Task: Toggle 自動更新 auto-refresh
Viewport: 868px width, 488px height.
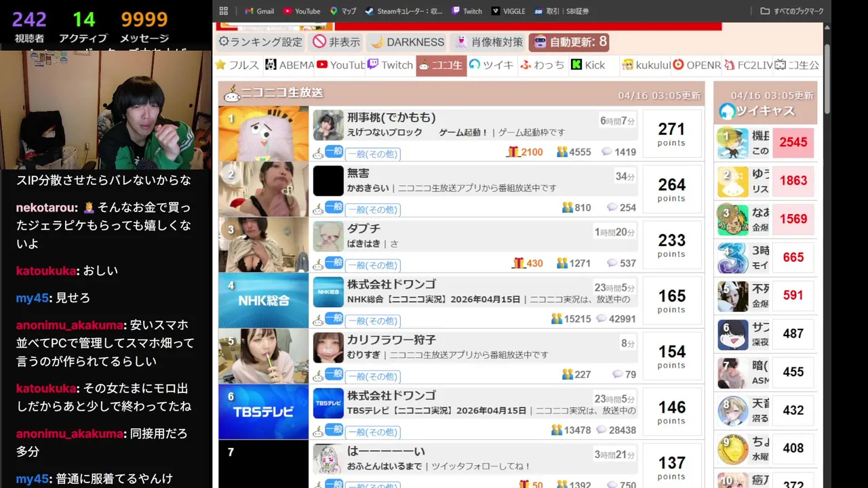Action: 570,42
